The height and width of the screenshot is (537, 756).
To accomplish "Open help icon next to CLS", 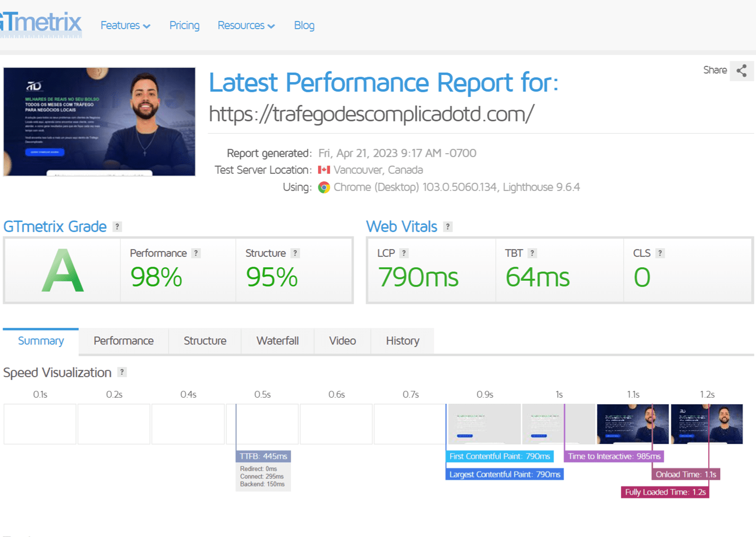I will 660,253.
